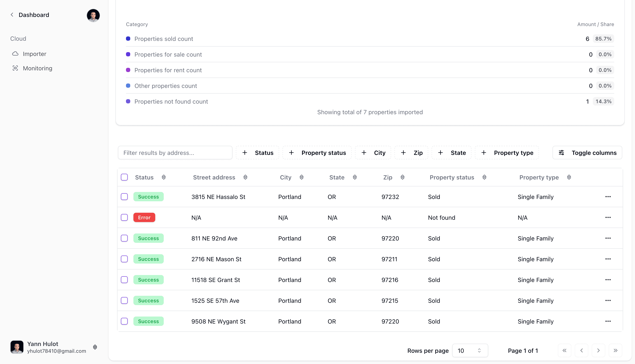Click the Street address column header label
This screenshot has height=364, width=635.
(x=214, y=177)
